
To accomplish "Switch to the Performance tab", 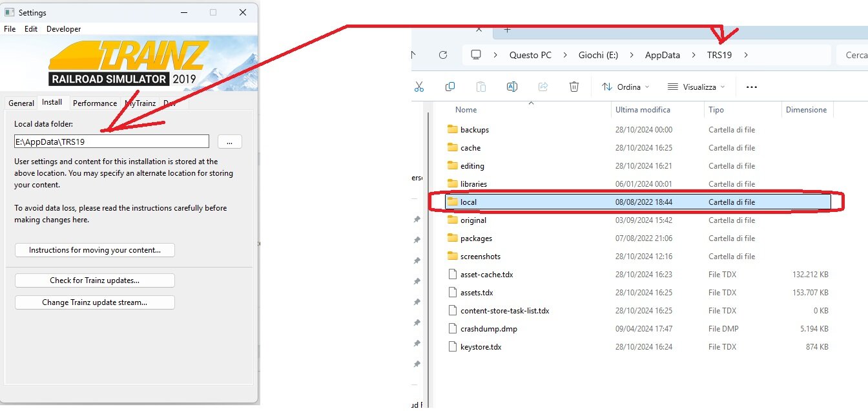I will pyautogui.click(x=95, y=103).
